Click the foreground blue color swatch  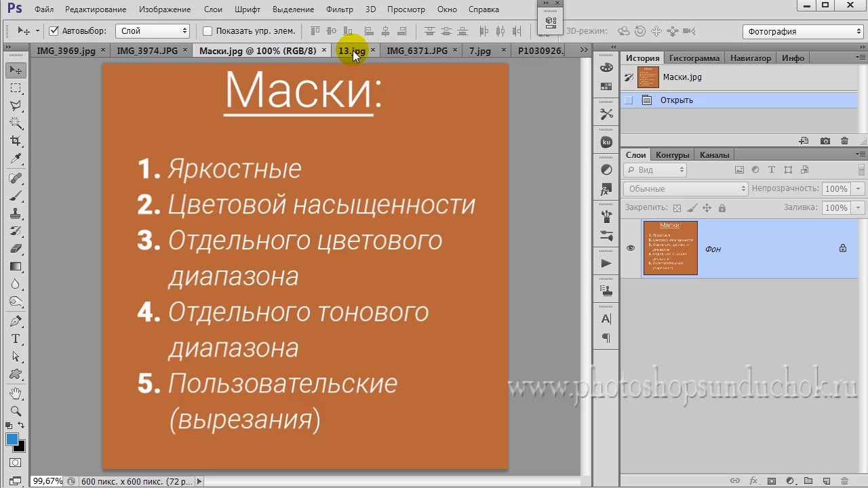pyautogui.click(x=12, y=439)
